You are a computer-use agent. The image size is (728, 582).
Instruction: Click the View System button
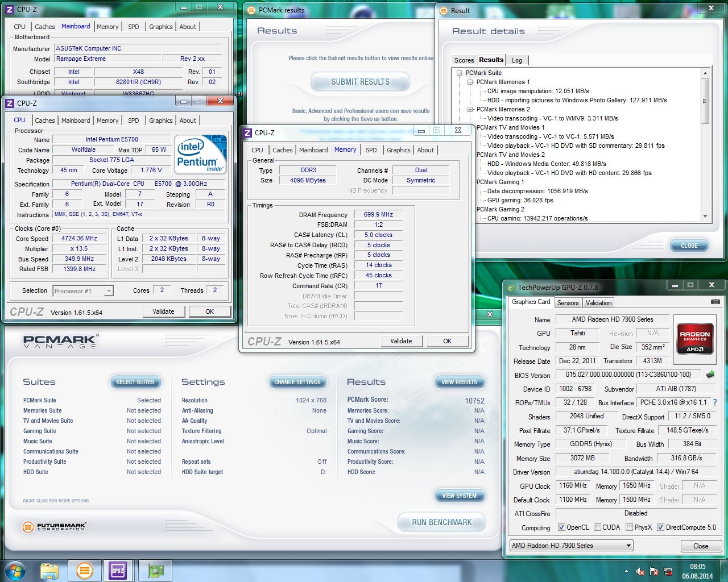[460, 496]
